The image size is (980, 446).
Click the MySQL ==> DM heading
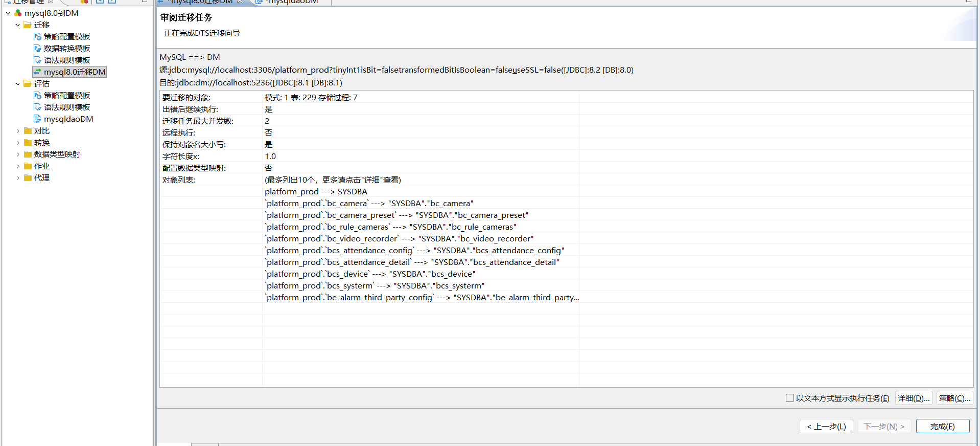tap(190, 57)
